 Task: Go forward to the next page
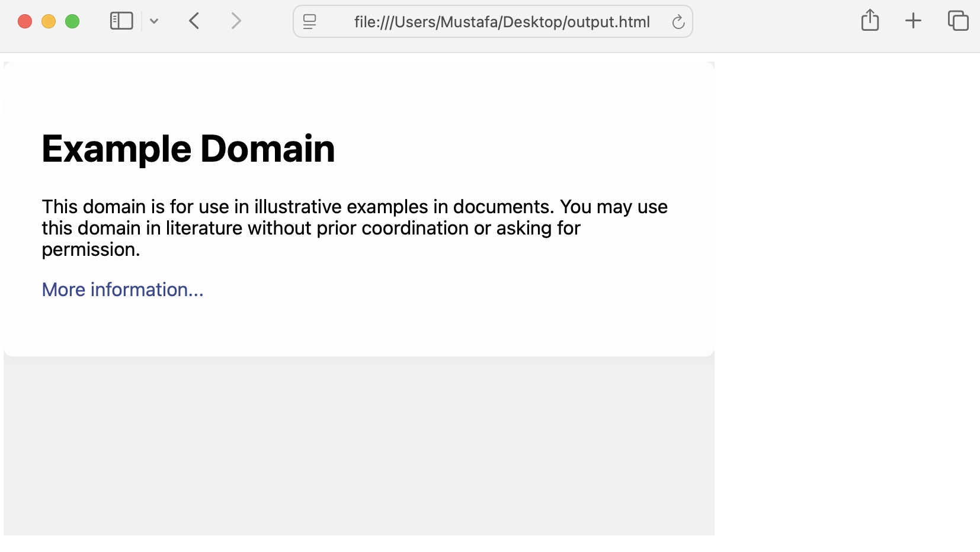point(236,21)
